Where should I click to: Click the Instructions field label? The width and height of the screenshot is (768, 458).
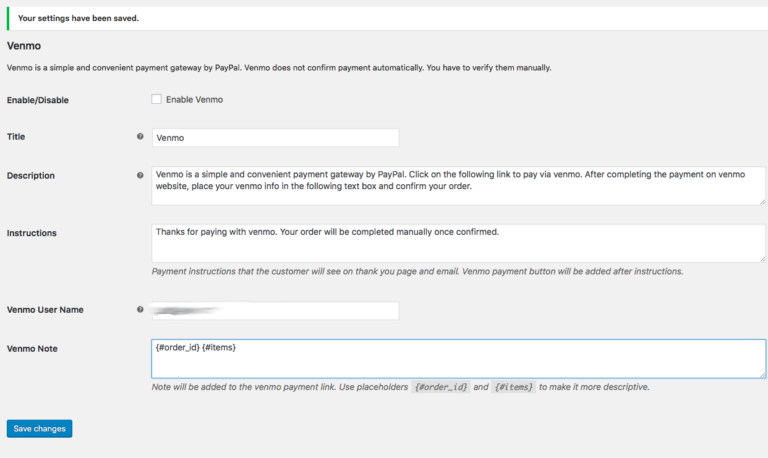[31, 233]
